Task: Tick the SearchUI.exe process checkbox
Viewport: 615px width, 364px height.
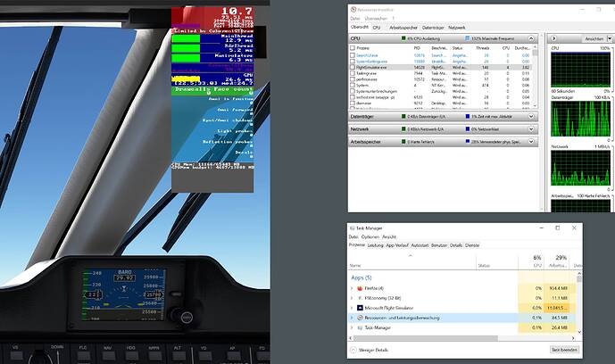Action: pyautogui.click(x=353, y=54)
